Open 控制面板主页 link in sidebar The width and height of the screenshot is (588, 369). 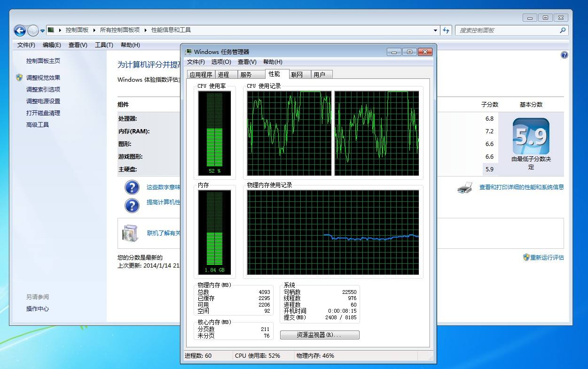[43, 61]
